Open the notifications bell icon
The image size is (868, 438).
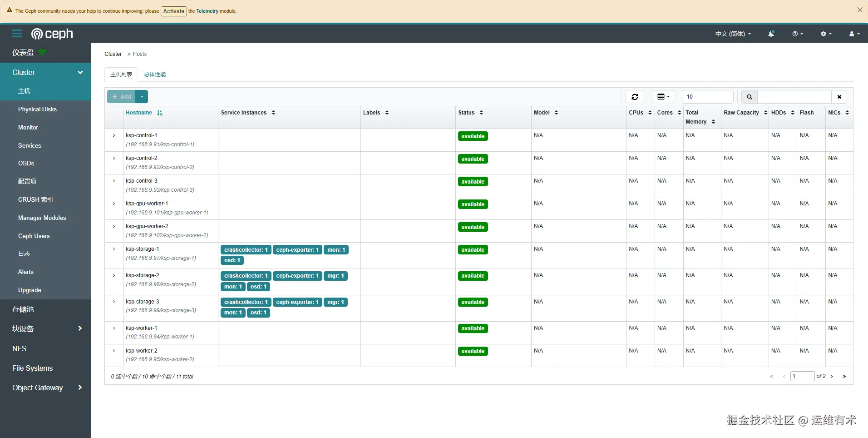coord(771,34)
